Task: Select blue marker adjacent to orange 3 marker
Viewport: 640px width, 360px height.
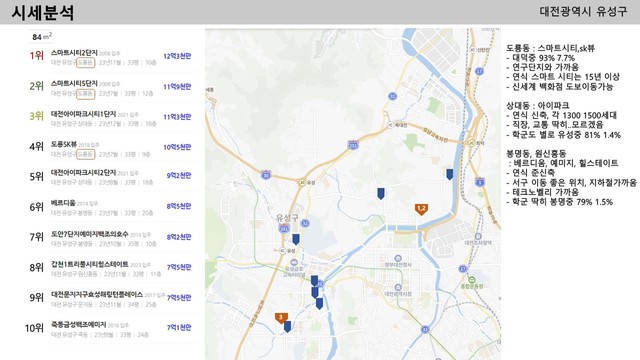Action: point(287,327)
